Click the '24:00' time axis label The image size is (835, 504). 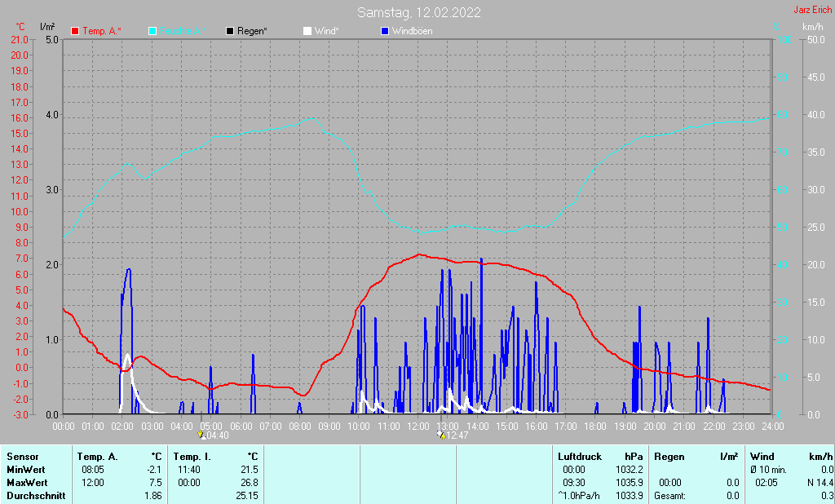[x=773, y=427]
